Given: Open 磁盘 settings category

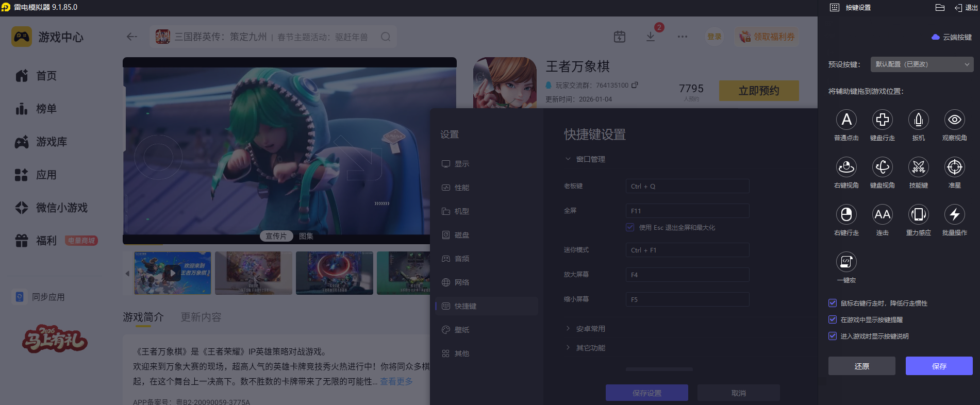Looking at the screenshot, I should [x=487, y=235].
